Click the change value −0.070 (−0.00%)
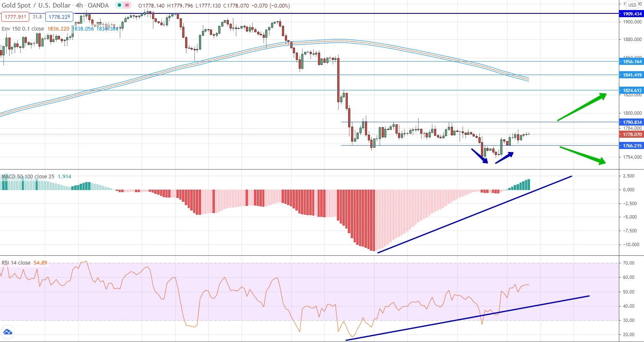The image size is (644, 342). click(271, 6)
